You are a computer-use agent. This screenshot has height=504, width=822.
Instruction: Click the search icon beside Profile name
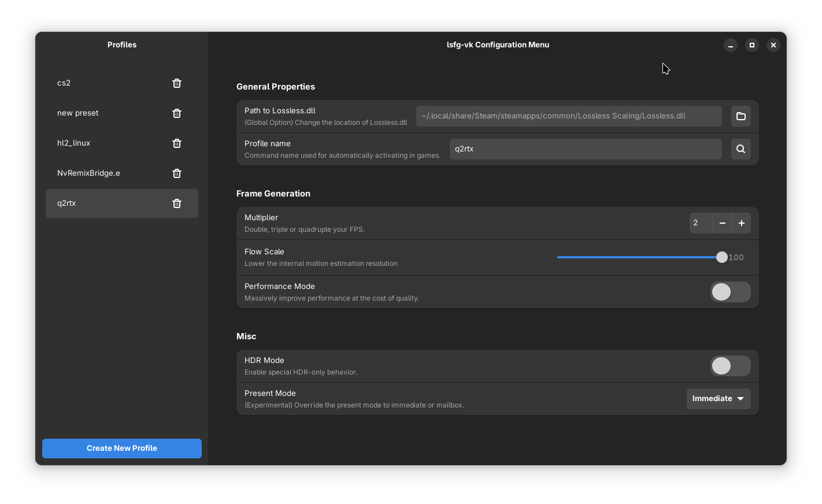740,149
